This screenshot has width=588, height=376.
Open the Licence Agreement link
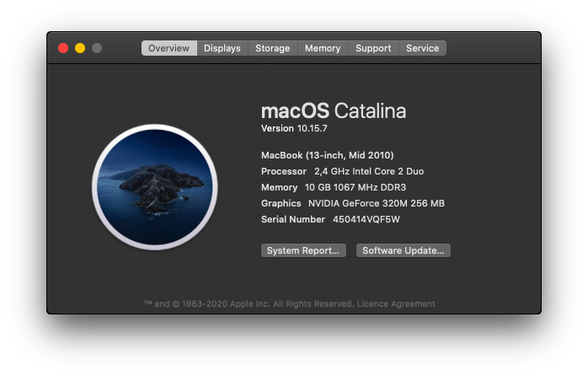(x=396, y=304)
